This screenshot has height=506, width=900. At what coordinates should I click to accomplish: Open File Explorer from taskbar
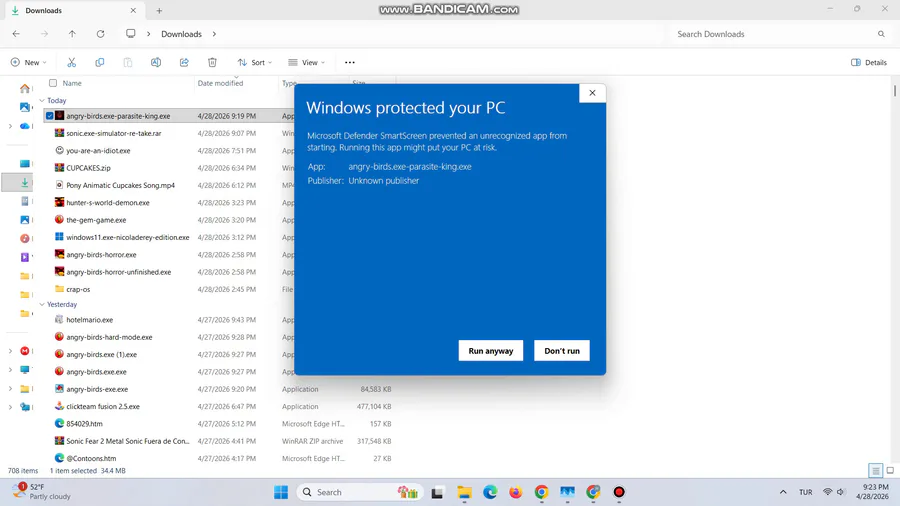point(464,492)
